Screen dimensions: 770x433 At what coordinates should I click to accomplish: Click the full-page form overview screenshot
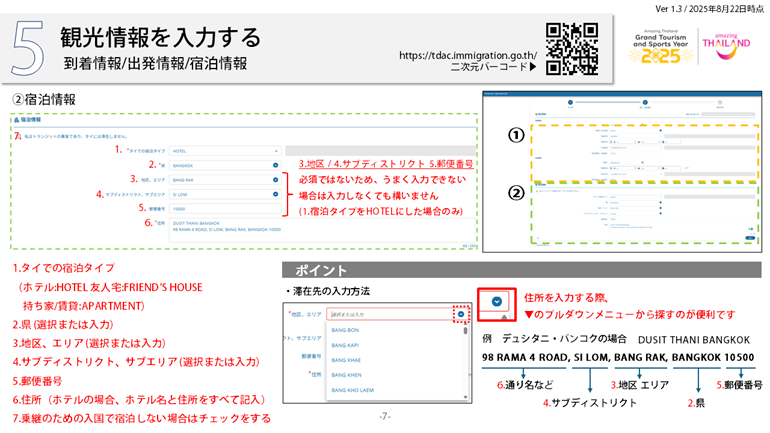click(x=622, y=172)
